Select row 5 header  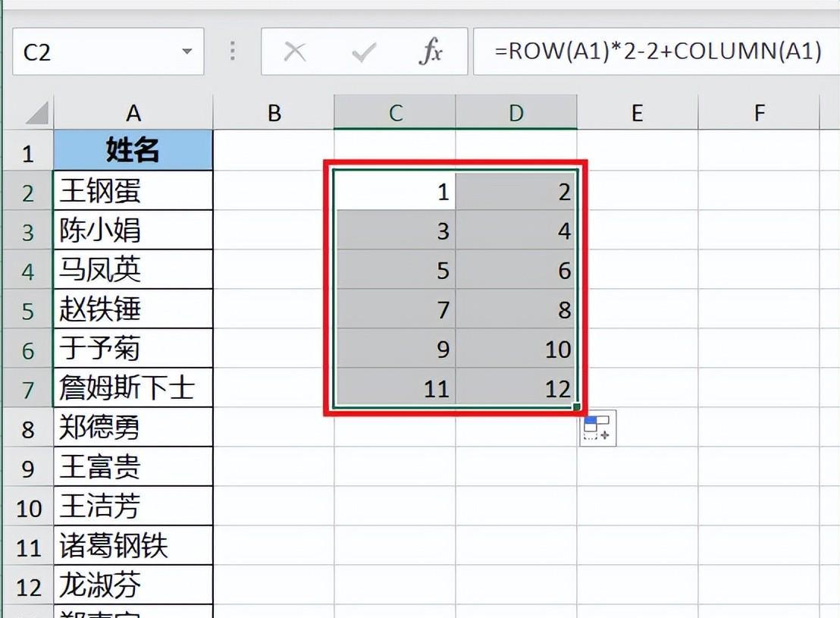(x=28, y=309)
